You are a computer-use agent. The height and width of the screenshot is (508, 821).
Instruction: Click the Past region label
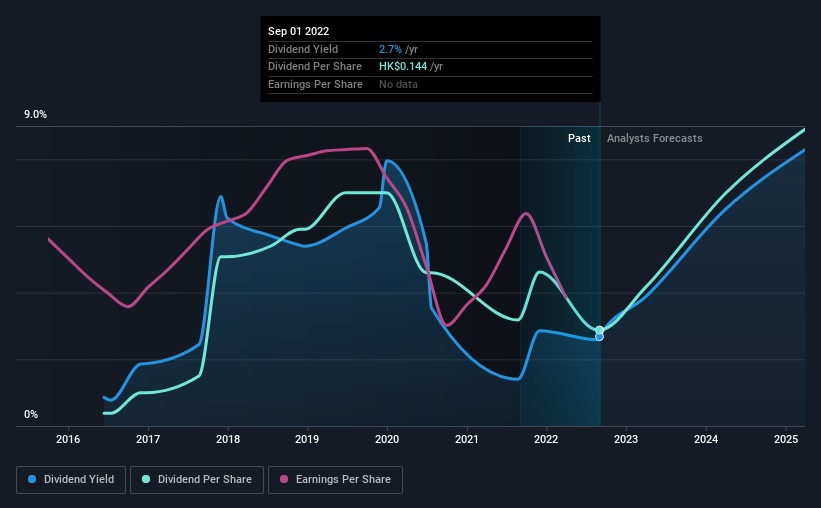point(579,138)
